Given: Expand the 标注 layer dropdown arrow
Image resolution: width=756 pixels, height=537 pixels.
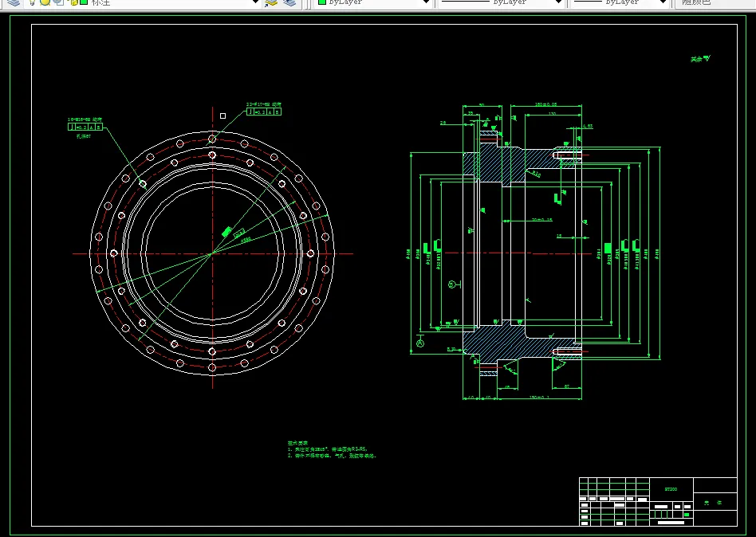Looking at the screenshot, I should (x=255, y=3).
